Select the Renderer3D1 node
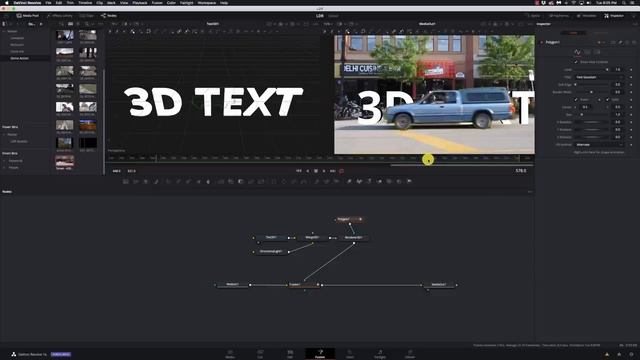This screenshot has width=640, height=360. click(353, 237)
